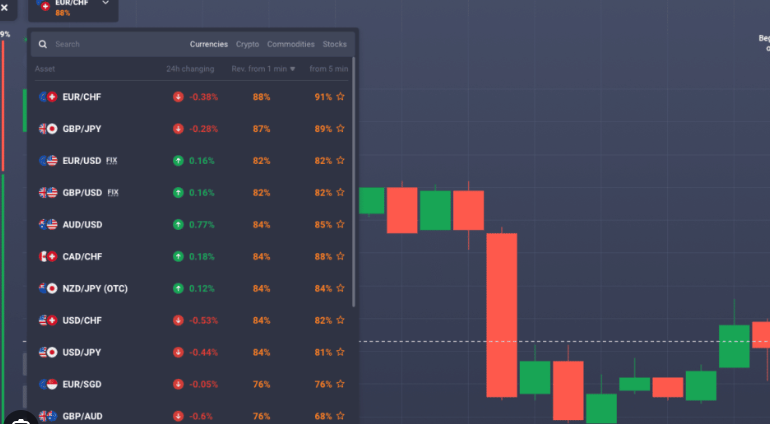This screenshot has height=424, width=770.
Task: Click the search magnifier icon
Action: click(x=42, y=44)
